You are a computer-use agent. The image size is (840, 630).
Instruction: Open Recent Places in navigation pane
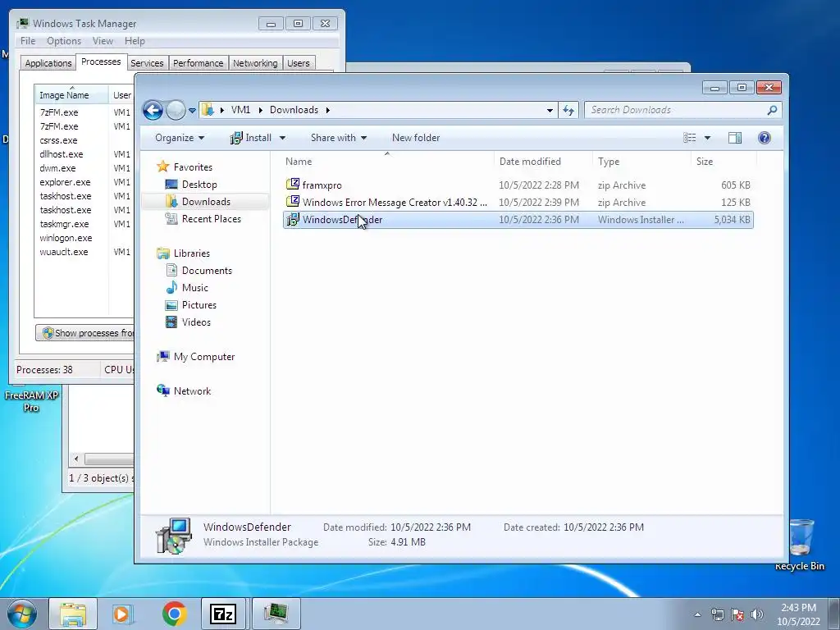(x=211, y=218)
